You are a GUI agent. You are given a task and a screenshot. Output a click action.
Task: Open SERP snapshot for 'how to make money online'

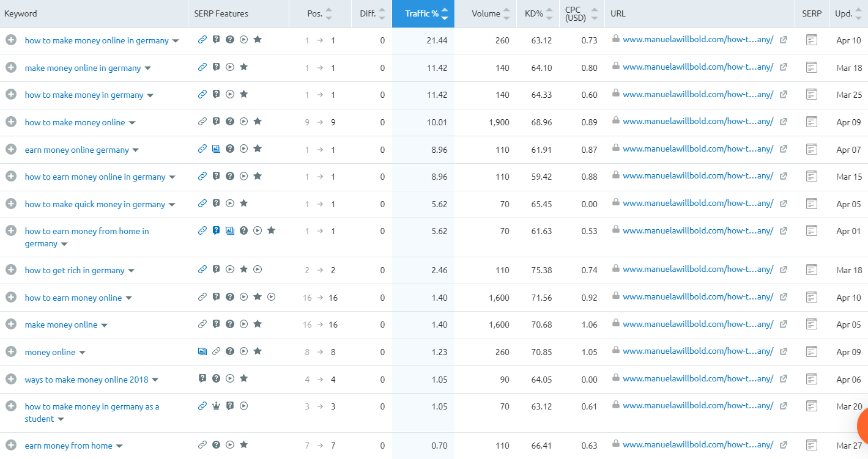click(812, 122)
